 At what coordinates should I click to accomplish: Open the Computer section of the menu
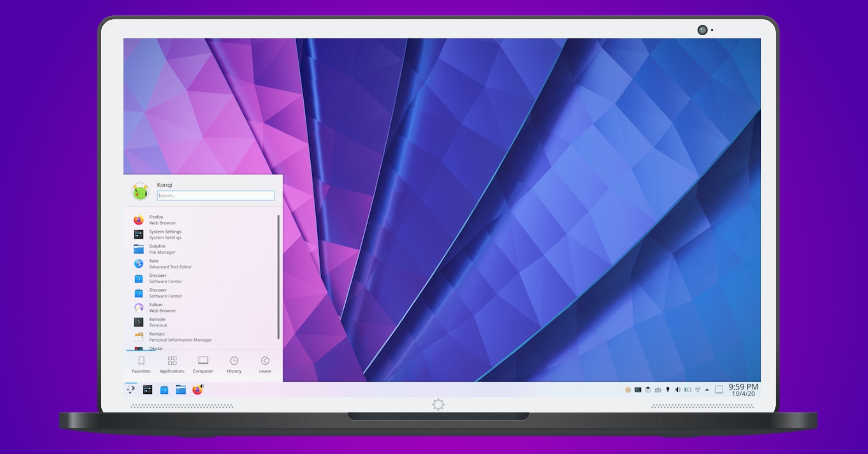click(x=203, y=364)
